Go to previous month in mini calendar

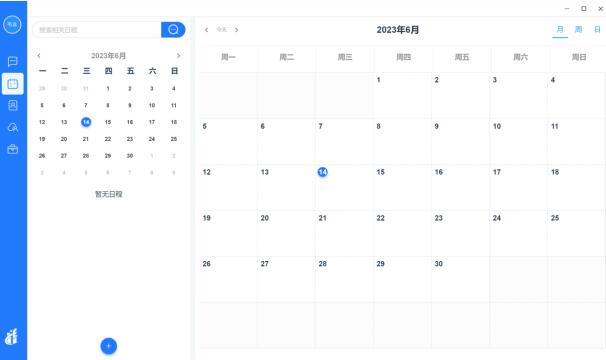(x=39, y=56)
